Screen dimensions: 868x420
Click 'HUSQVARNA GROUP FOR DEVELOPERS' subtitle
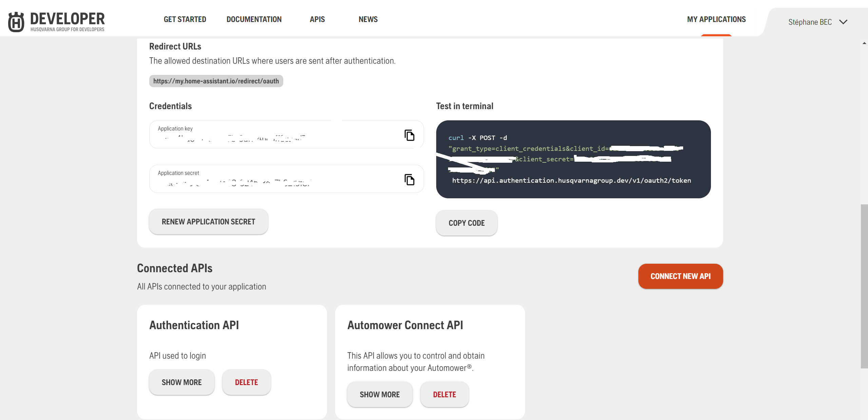pyautogui.click(x=67, y=29)
